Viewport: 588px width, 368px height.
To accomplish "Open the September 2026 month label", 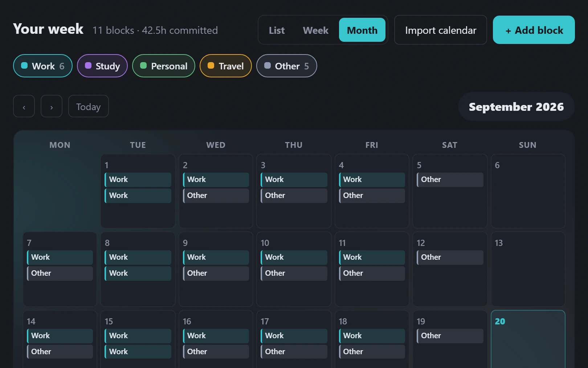I will point(516,107).
